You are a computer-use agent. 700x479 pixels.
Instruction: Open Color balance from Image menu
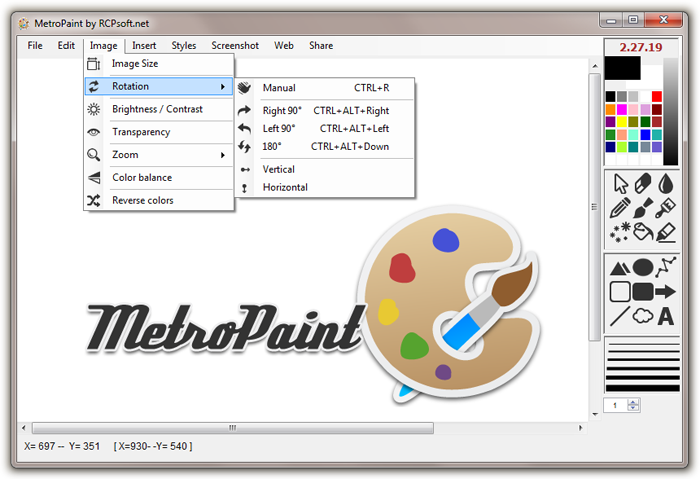159,178
